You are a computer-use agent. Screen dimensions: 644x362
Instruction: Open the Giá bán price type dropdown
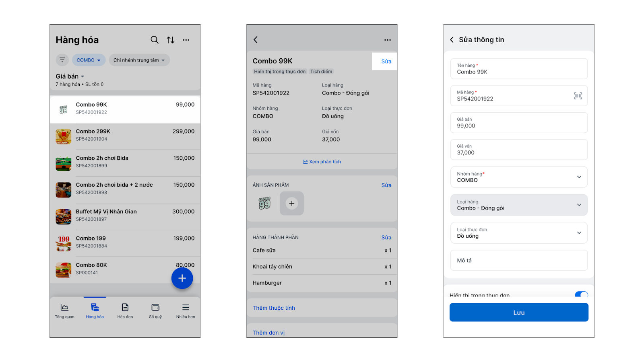(70, 76)
